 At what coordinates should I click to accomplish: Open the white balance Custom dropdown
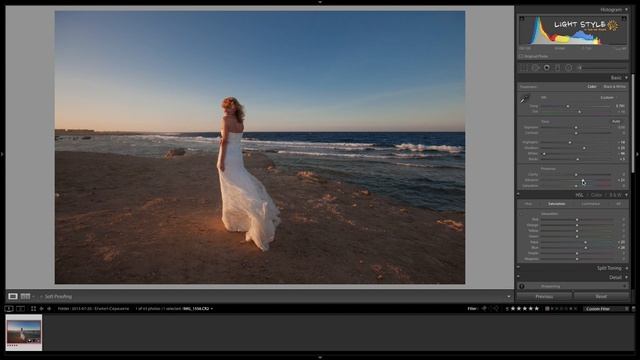point(608,98)
